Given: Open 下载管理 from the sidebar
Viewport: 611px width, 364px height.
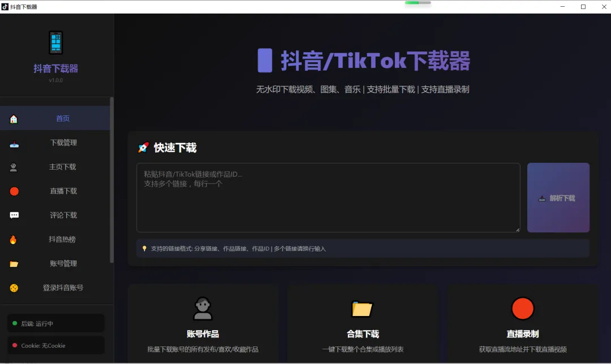Looking at the screenshot, I should (x=55, y=142).
